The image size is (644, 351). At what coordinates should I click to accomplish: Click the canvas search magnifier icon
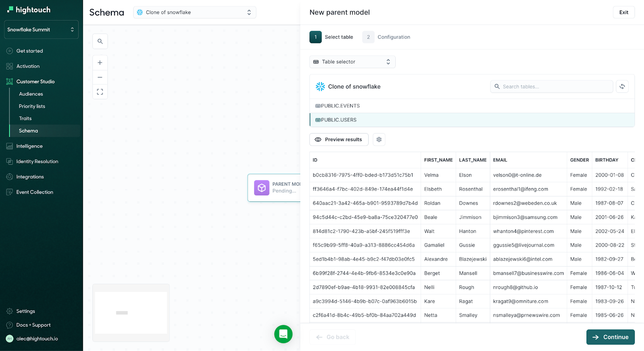100,41
